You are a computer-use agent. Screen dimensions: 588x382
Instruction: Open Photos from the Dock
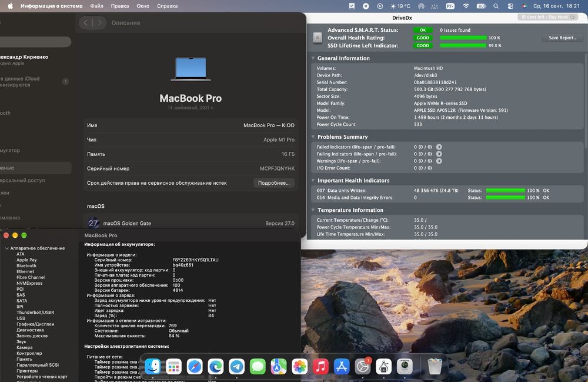[x=300, y=366]
